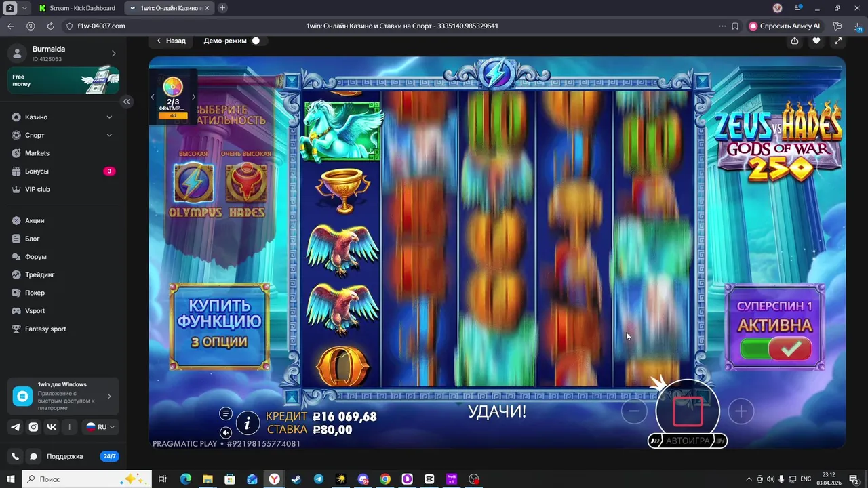Open the game menu hamburger icon
Image resolution: width=868 pixels, height=488 pixels.
(x=226, y=414)
